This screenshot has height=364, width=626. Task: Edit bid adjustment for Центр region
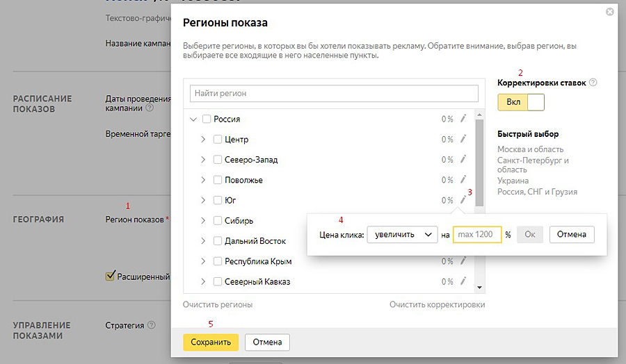pos(464,139)
